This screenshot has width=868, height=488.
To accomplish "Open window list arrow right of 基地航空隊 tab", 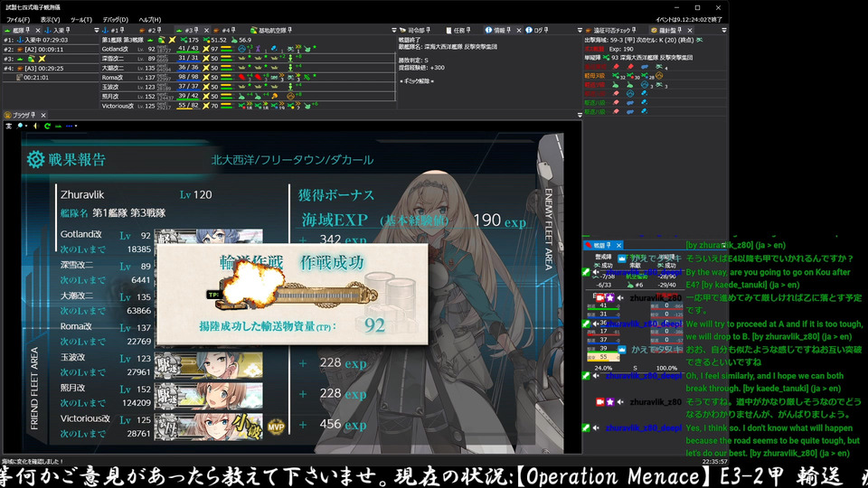I will click(394, 30).
